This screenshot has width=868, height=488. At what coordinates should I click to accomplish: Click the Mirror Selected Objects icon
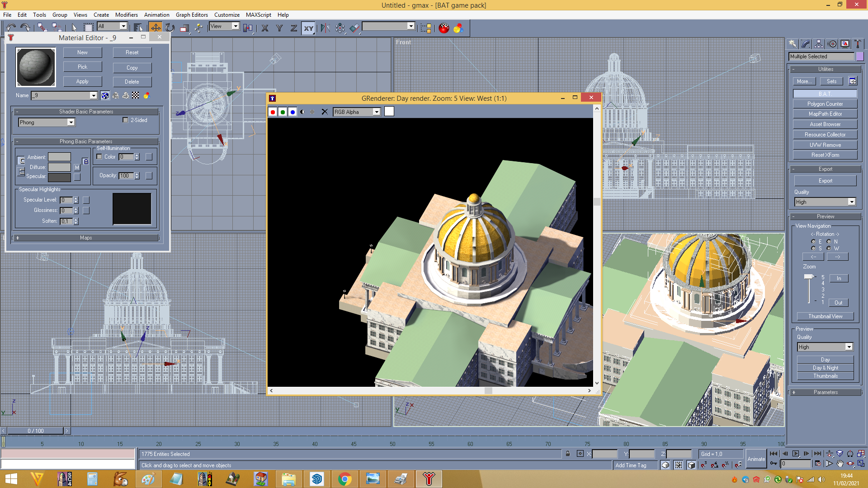point(325,28)
